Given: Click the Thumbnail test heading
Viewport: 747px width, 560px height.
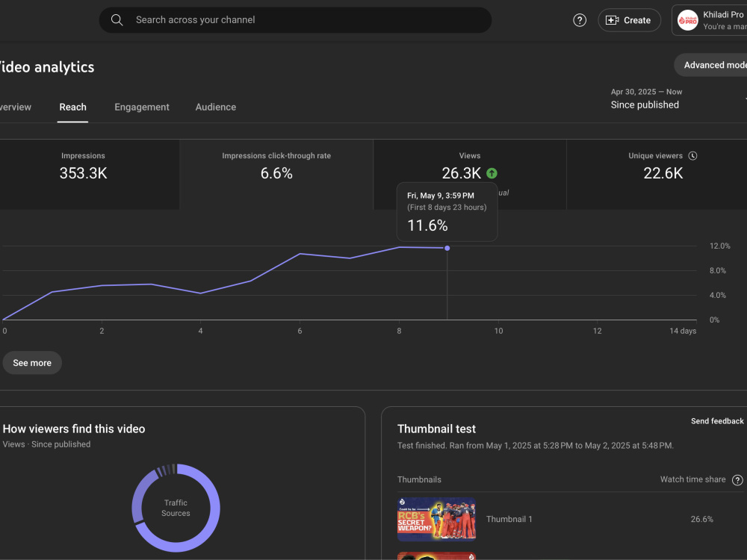Looking at the screenshot, I should tap(436, 429).
